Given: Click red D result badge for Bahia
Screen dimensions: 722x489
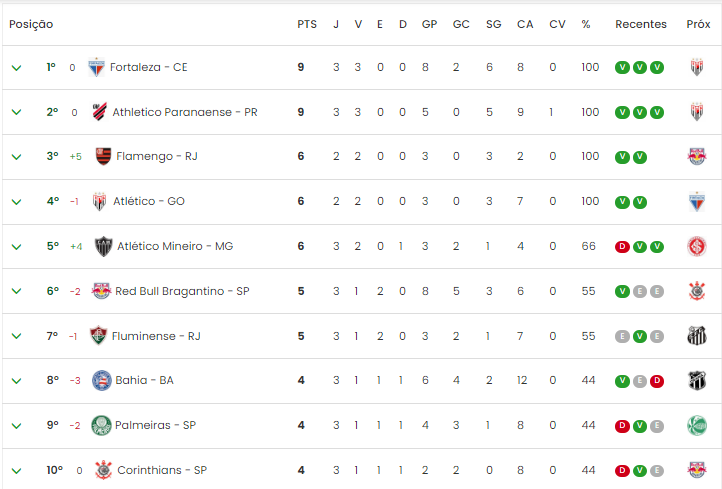Looking at the screenshot, I should pos(657,381).
